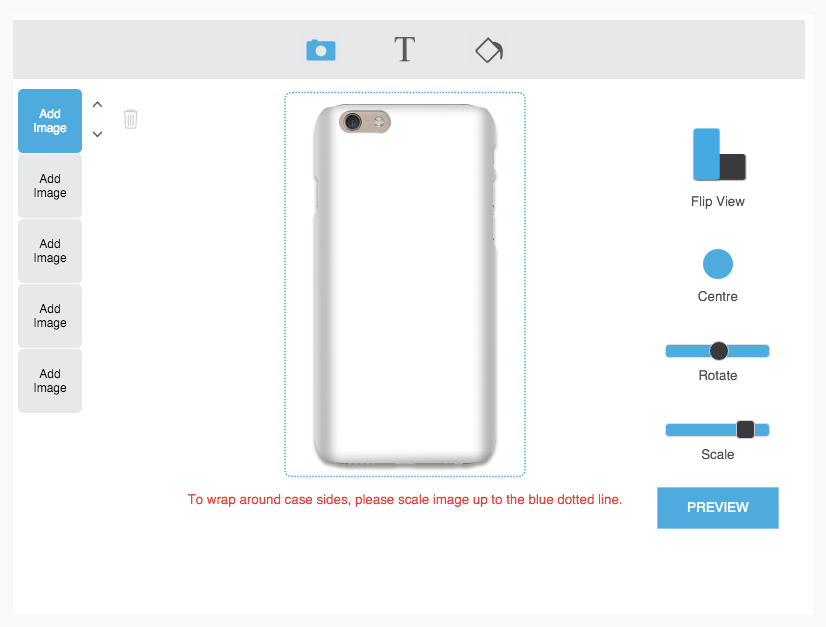Screen dimensions: 826x627
Task: Click the fifth Add Image slot
Action: (50, 380)
